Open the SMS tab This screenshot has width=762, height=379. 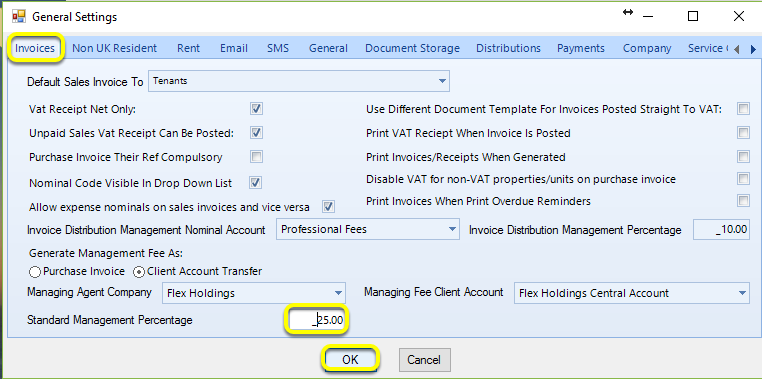coord(277,48)
